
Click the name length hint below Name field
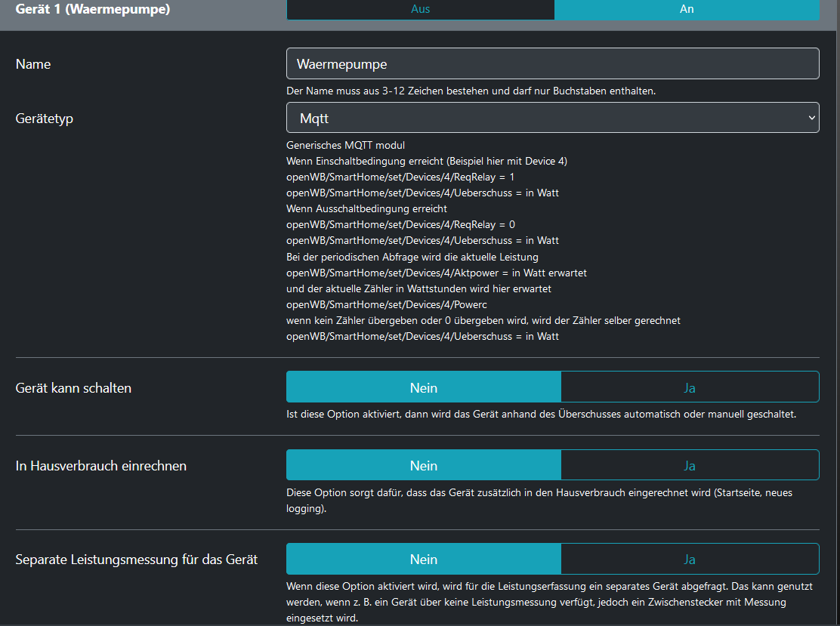[471, 91]
